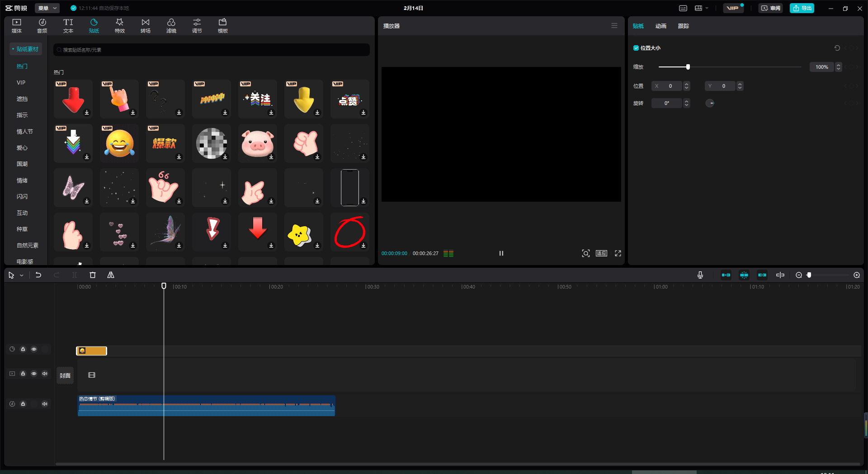Toggle main video track visibility eye icon
Screen dimensions: 868x474
point(34,374)
